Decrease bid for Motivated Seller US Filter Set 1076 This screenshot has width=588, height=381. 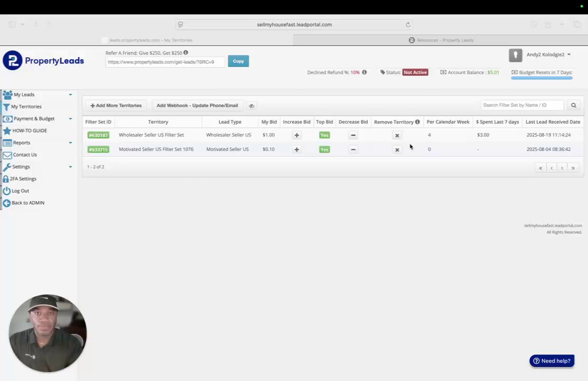click(x=353, y=149)
